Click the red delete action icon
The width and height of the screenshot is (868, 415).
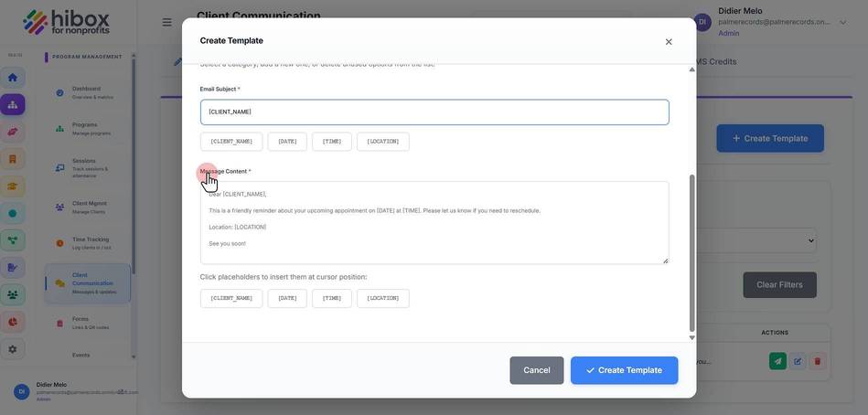pos(818,361)
